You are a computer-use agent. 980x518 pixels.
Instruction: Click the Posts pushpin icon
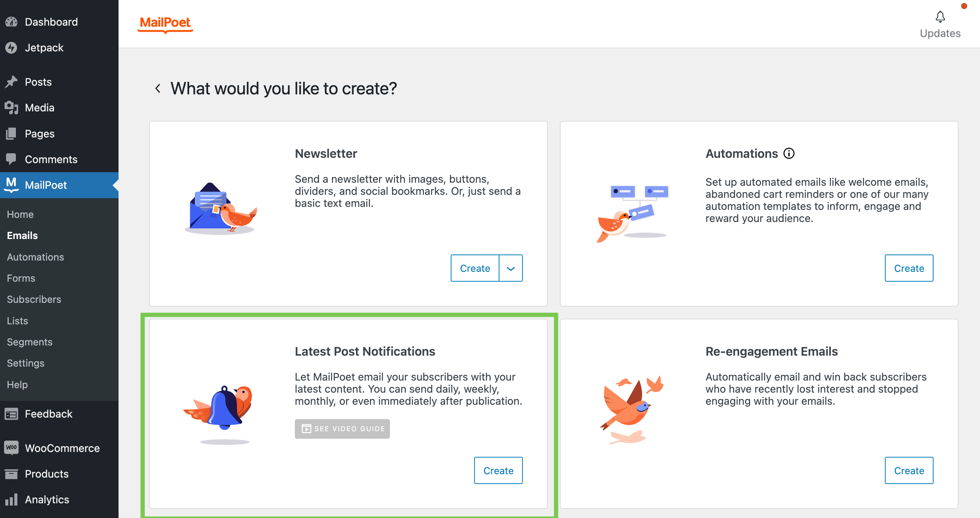point(11,82)
